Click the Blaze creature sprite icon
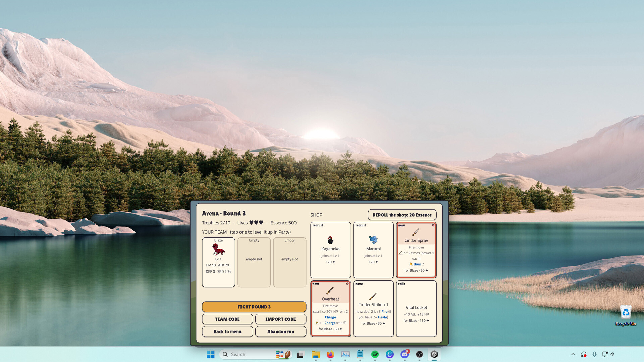Screen dimensions: 644x362 [218, 250]
